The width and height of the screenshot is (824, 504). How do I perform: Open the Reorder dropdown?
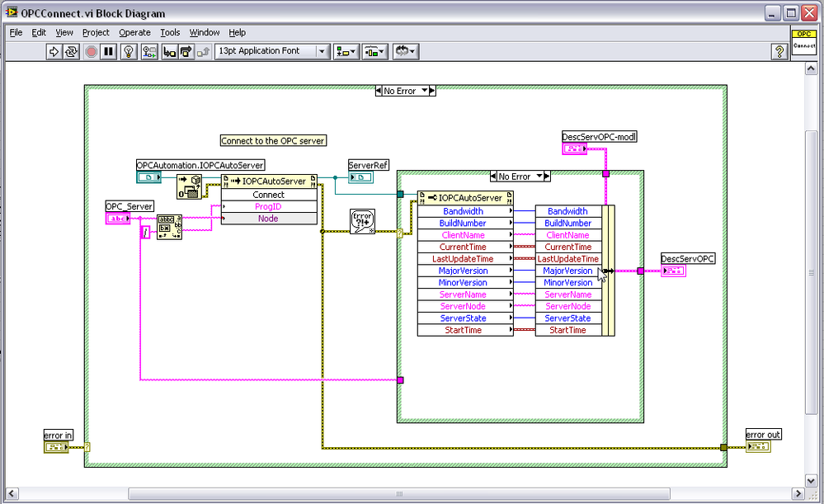click(405, 51)
